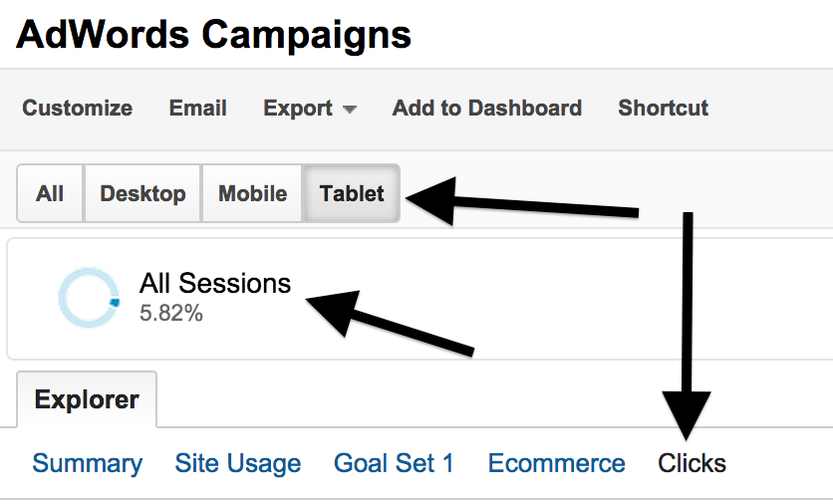Click the 5.82% sessions percentage
Screen dimensions: 833x504
pyautogui.click(x=170, y=314)
